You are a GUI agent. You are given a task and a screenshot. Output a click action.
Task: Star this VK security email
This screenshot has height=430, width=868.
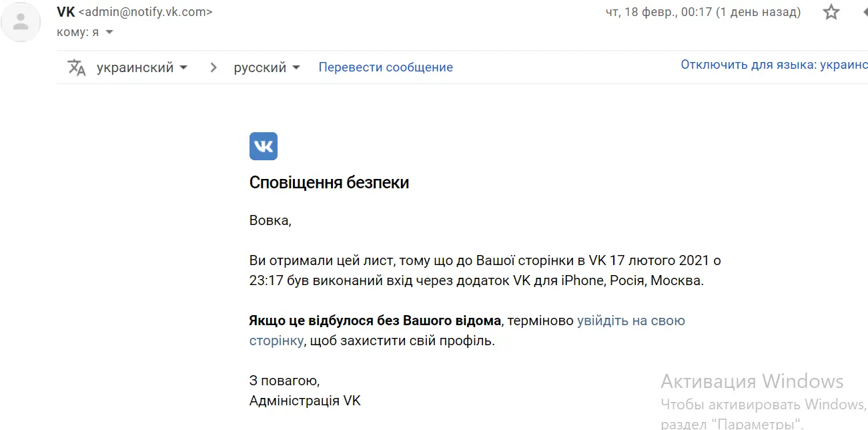[831, 12]
